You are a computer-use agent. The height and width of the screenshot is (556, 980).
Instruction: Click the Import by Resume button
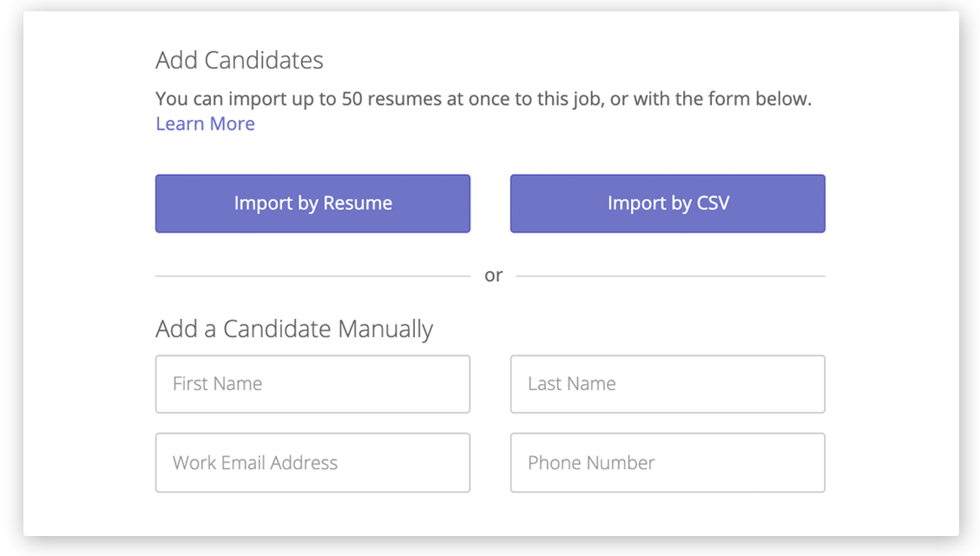pyautogui.click(x=312, y=202)
